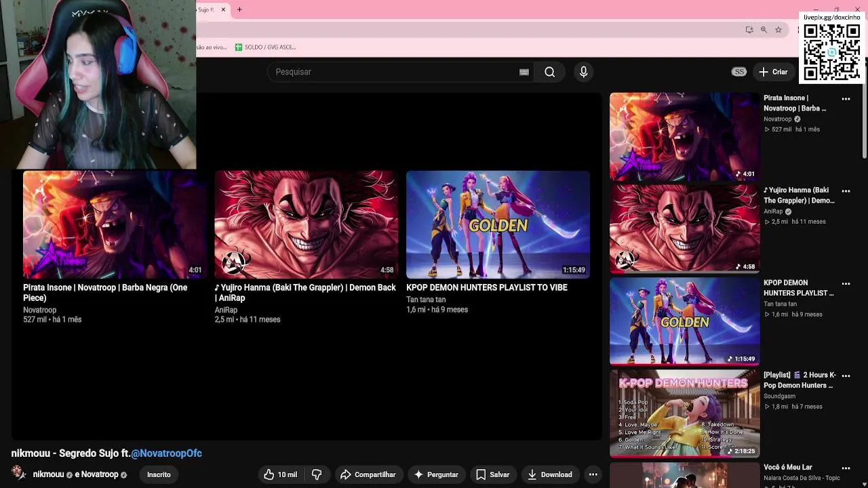Open sidebar KPOP Golden playlist thumbnail

tap(684, 321)
